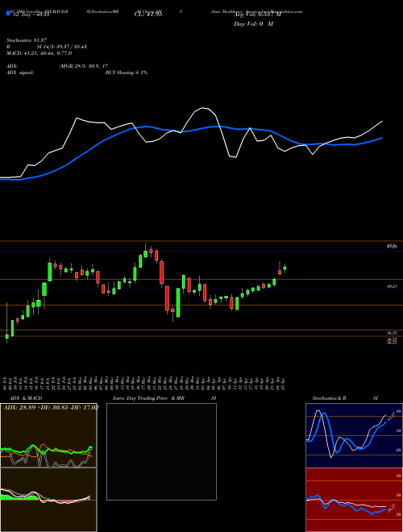Click the Stochastics & RSI panel title
The height and width of the screenshot is (532, 403).
[x=345, y=398]
